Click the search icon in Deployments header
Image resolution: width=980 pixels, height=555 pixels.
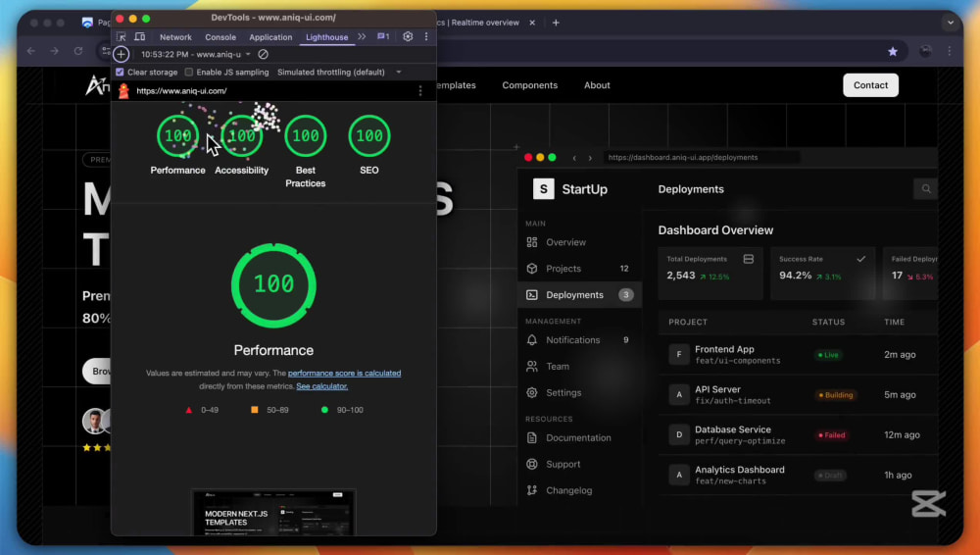tap(926, 189)
